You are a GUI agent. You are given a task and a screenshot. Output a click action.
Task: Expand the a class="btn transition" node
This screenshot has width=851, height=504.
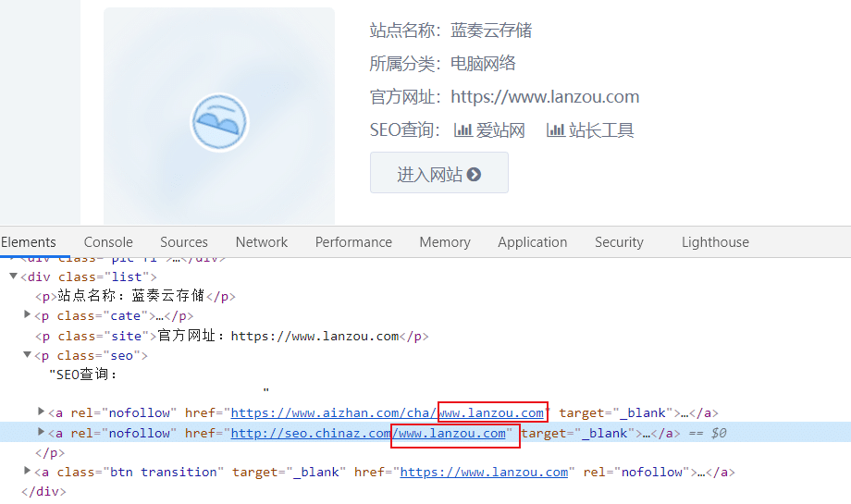pyautogui.click(x=28, y=472)
